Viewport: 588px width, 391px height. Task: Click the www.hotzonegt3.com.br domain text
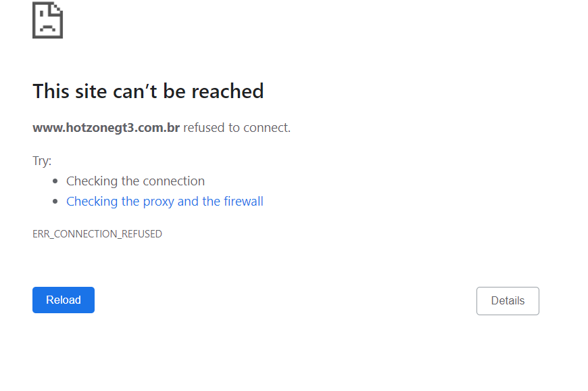pos(106,127)
